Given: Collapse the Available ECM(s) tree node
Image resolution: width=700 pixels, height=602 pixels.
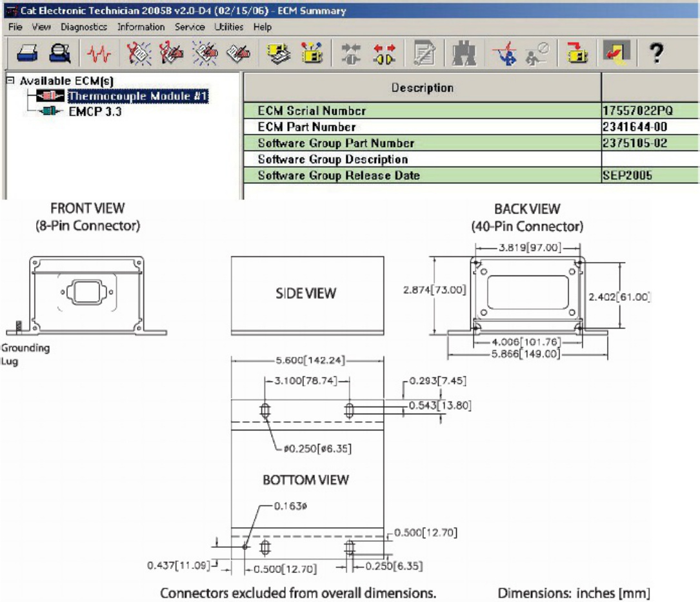Looking at the screenshot, I should point(10,81).
